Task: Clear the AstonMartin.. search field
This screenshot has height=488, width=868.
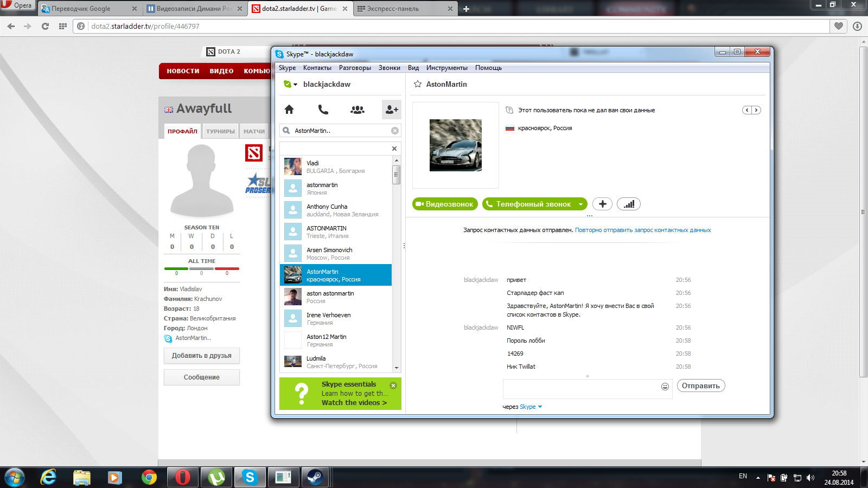Action: (x=395, y=131)
